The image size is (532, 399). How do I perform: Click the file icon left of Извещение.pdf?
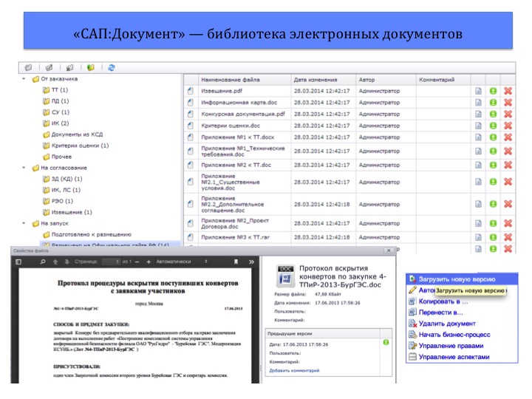191,91
